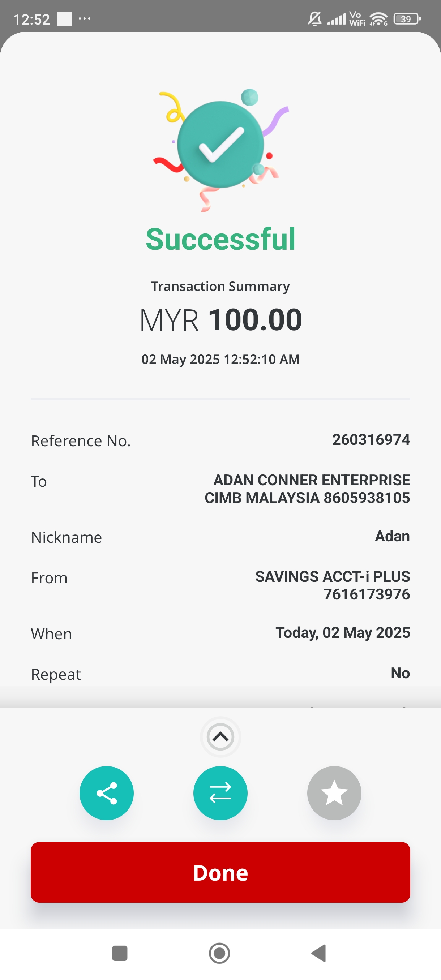
Task: Tap the Wi-Fi signal status icon
Action: click(378, 19)
